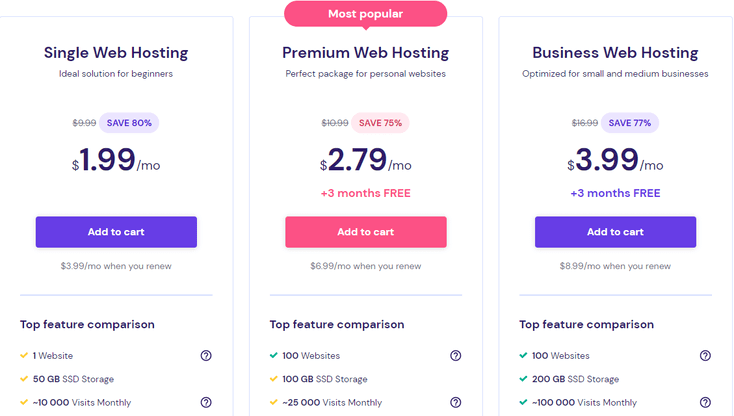Click the Most popular badge
734x416 pixels.
(365, 14)
